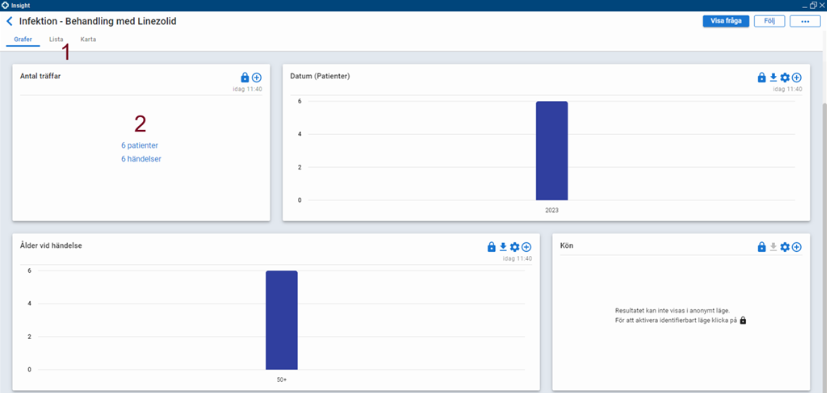
Task: Click the back arrow beside Infektion title
Action: [x=9, y=22]
